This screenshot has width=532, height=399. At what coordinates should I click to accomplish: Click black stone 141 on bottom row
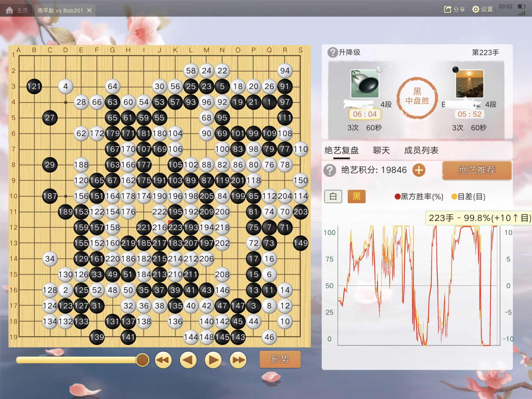pyautogui.click(x=128, y=337)
